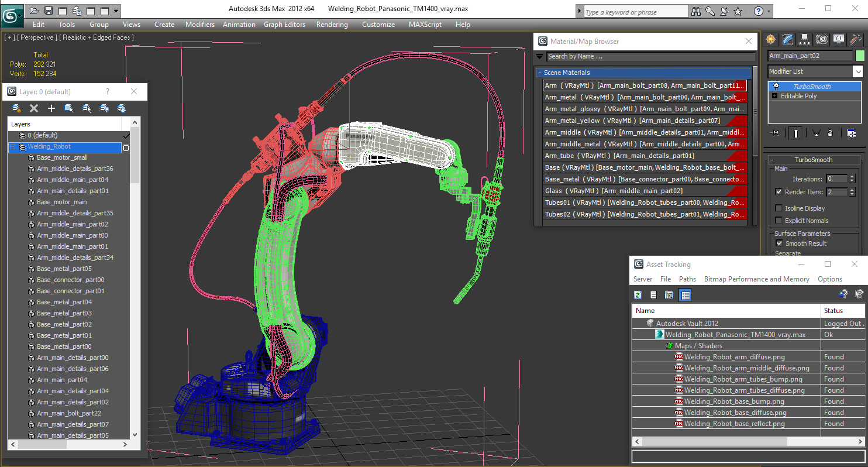
Task: Open the 3ds Max application menu logo
Action: pyautogui.click(x=12, y=15)
